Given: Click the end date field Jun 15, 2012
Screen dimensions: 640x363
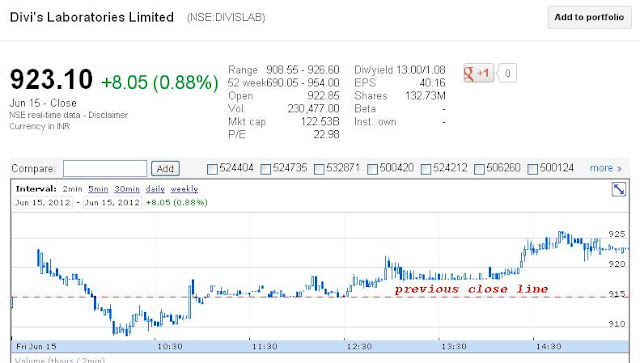Looking at the screenshot, I should click(x=112, y=203).
